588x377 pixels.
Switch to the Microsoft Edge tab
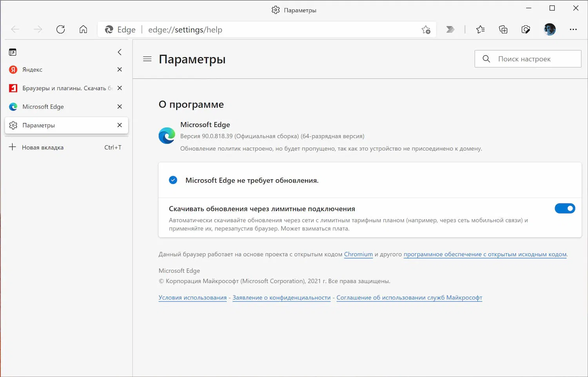pyautogui.click(x=44, y=107)
